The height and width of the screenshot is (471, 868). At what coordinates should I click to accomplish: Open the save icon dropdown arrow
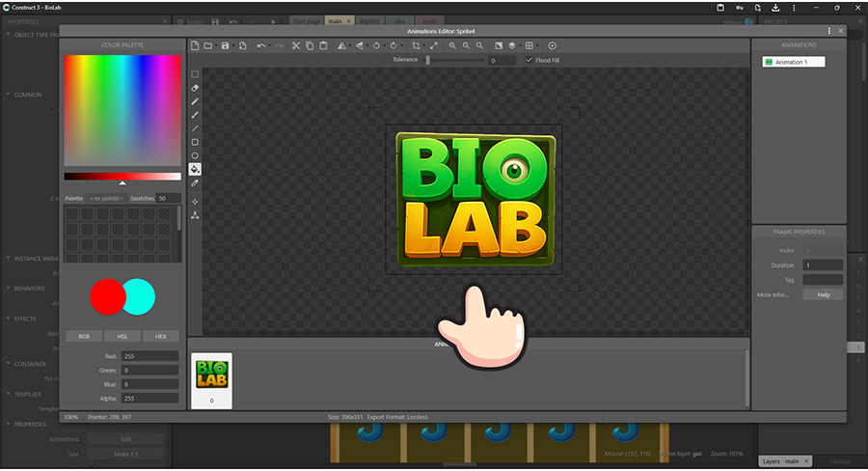click(x=233, y=45)
